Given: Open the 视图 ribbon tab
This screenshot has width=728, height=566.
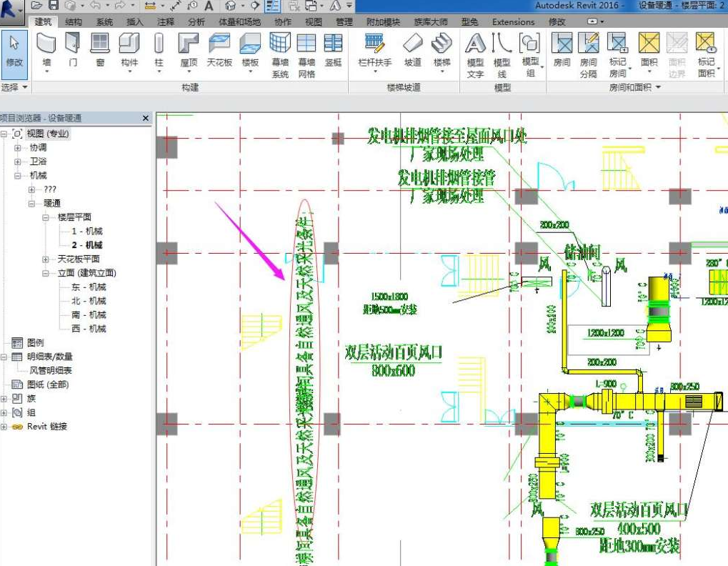Looking at the screenshot, I should (x=314, y=22).
